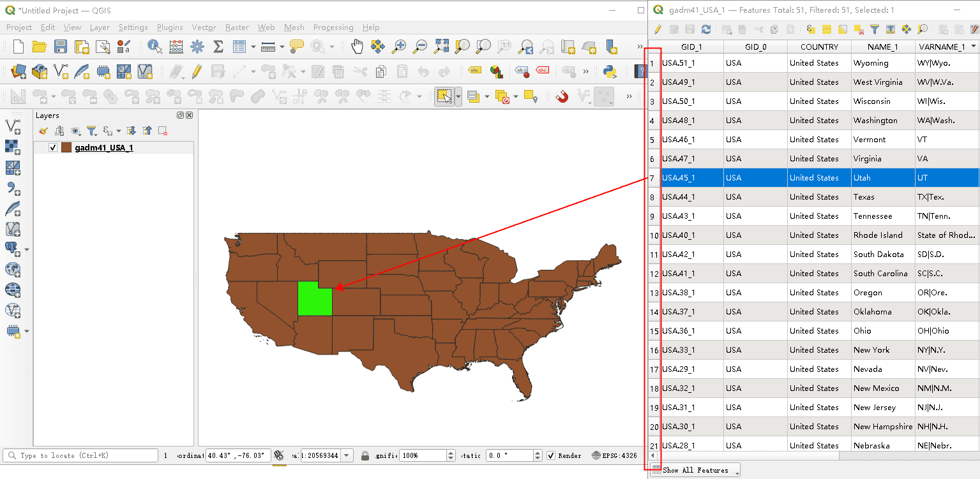Click the brown layer color swatch
Screen dimensions: 980x479
pyautogui.click(x=66, y=148)
